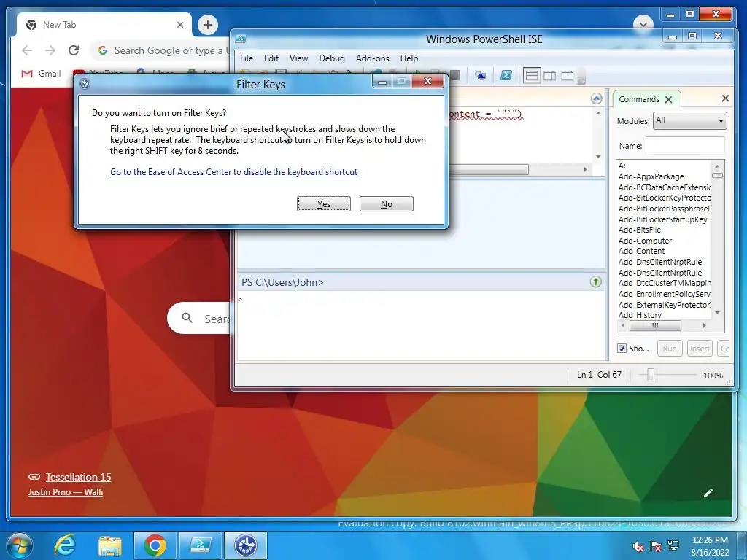
Task: Click the script pane horizontal scrollbar
Action: 488,169
